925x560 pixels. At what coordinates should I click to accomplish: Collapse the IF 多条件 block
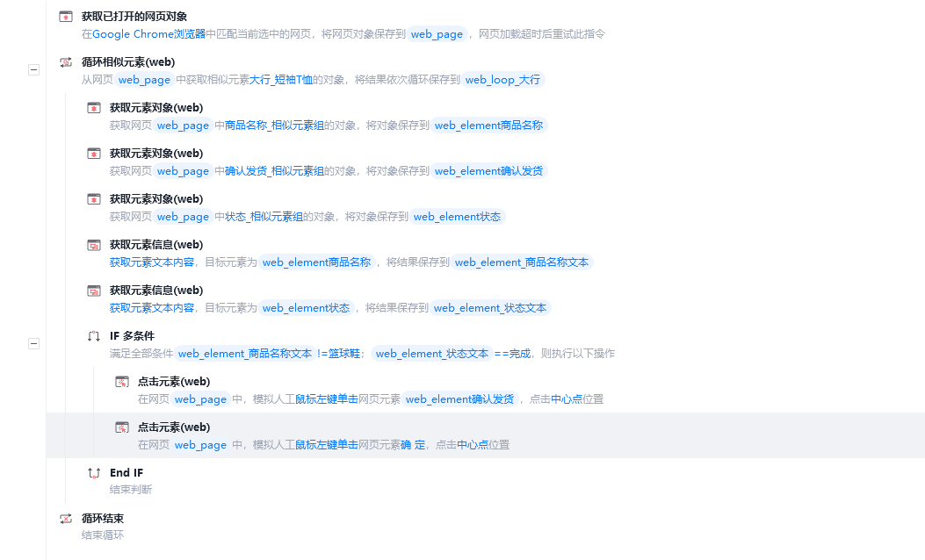33,344
